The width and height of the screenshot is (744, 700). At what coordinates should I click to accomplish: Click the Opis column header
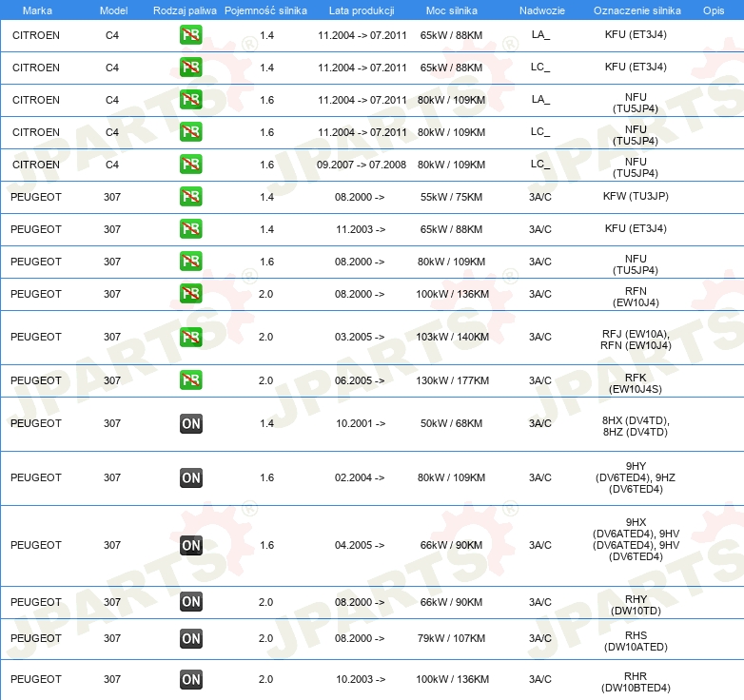(x=714, y=10)
